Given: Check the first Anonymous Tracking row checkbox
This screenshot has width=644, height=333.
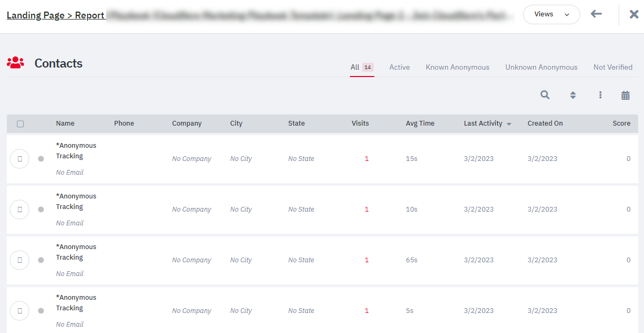Looking at the screenshot, I should (x=20, y=158).
